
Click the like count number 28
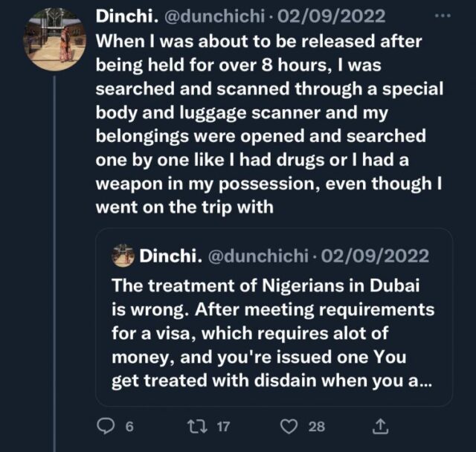pyautogui.click(x=317, y=427)
